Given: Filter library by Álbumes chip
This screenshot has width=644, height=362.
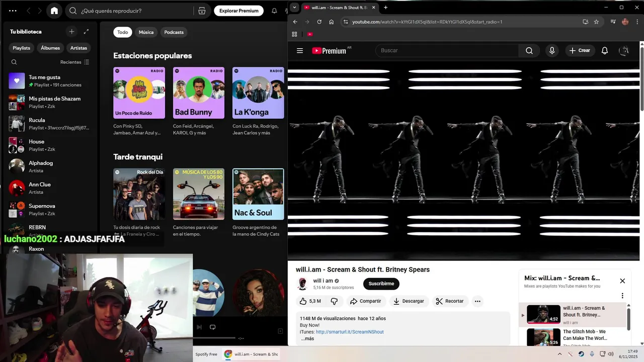Looking at the screenshot, I should (50, 48).
